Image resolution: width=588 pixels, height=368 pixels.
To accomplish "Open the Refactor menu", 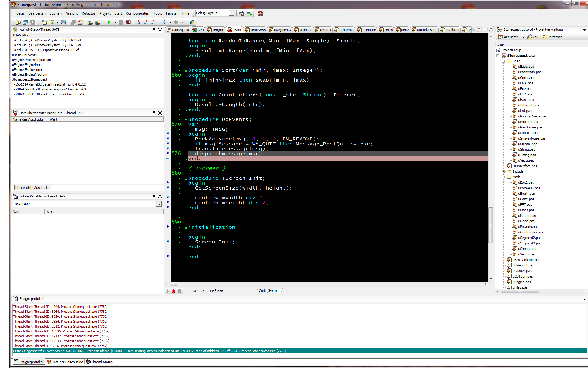I will (x=88, y=13).
